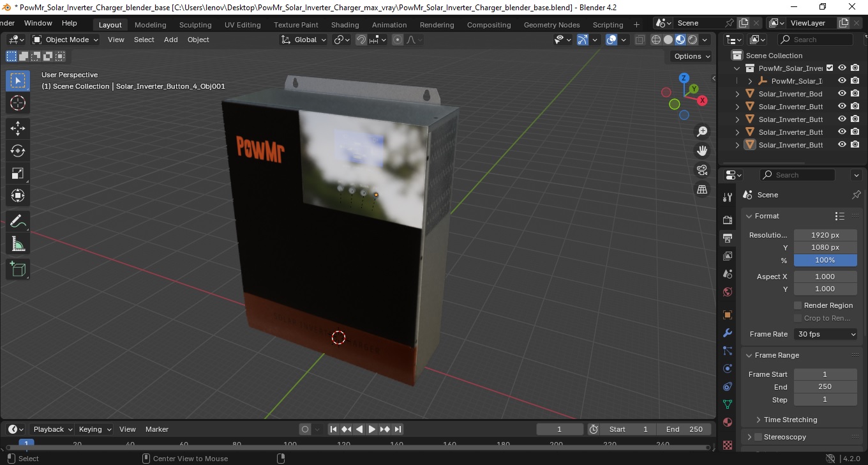Toggle the PowMr_Solar_Inver collection exclude checkbox
The height and width of the screenshot is (465, 868).
[x=830, y=68]
